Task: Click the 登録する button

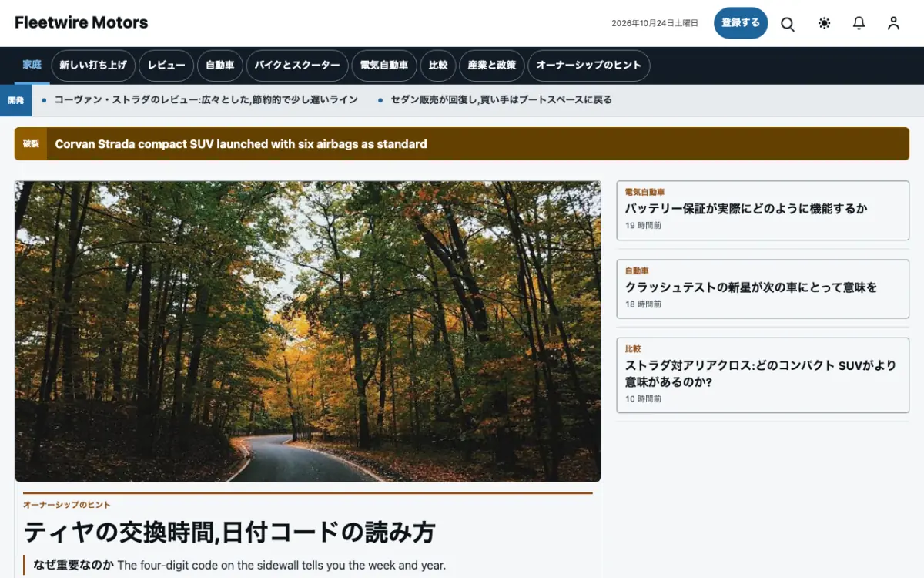Action: (741, 23)
